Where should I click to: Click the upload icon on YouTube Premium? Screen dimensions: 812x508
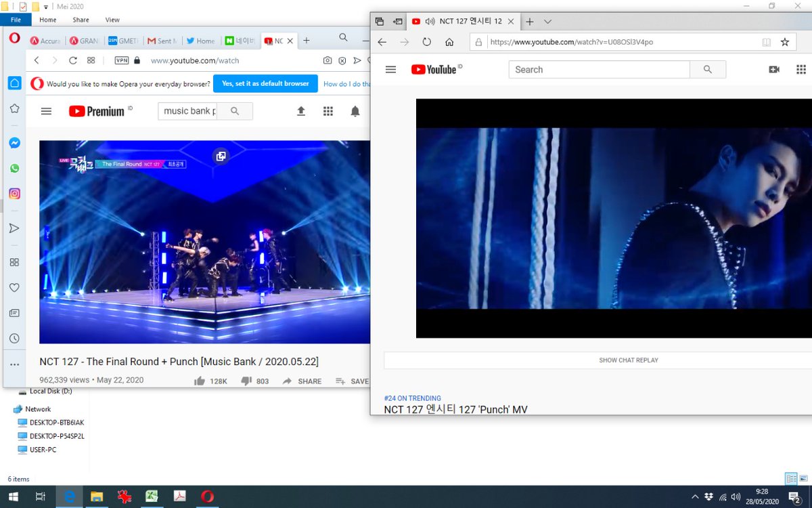(x=301, y=111)
